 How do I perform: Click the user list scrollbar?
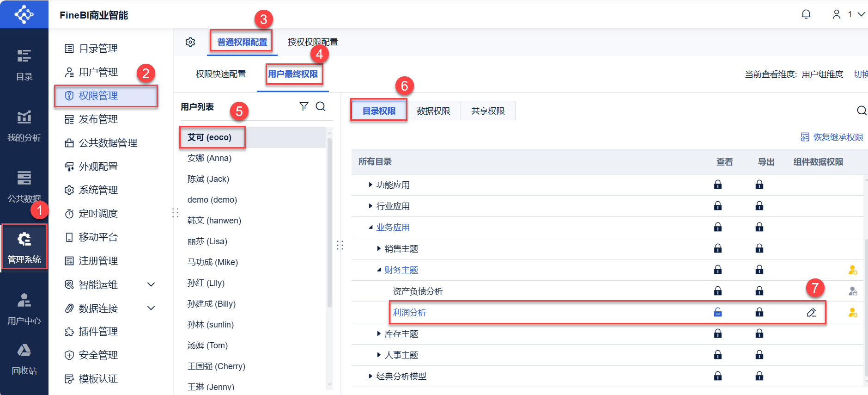329,222
